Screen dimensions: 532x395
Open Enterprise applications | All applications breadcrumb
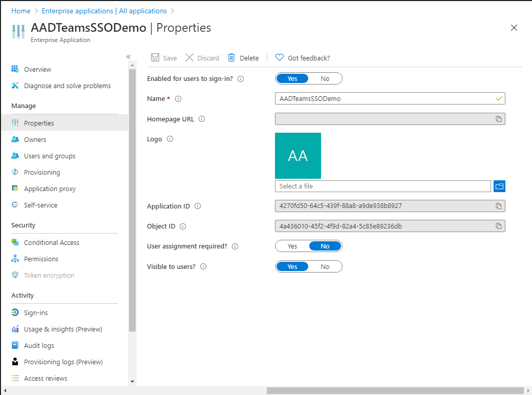pyautogui.click(x=104, y=11)
